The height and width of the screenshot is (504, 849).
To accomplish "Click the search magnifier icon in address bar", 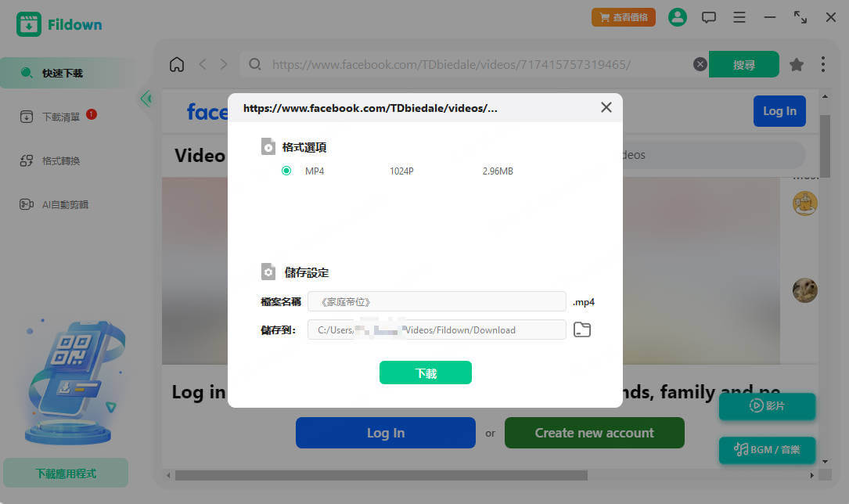I will coord(254,64).
